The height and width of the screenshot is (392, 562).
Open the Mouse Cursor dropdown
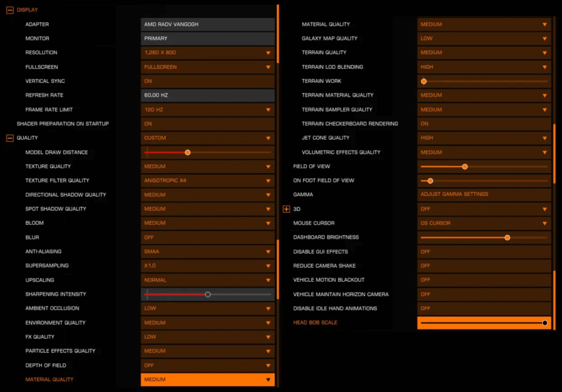[484, 223]
